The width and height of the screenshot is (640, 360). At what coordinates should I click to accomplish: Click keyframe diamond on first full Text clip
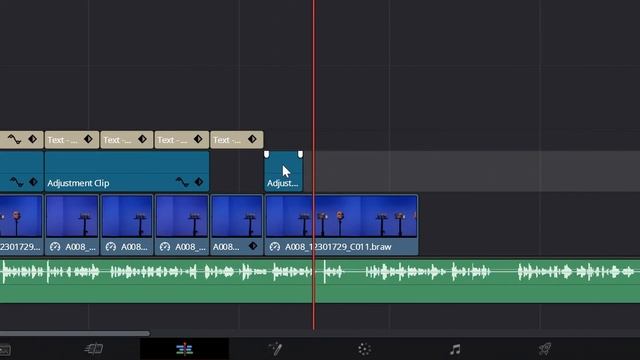(88, 139)
